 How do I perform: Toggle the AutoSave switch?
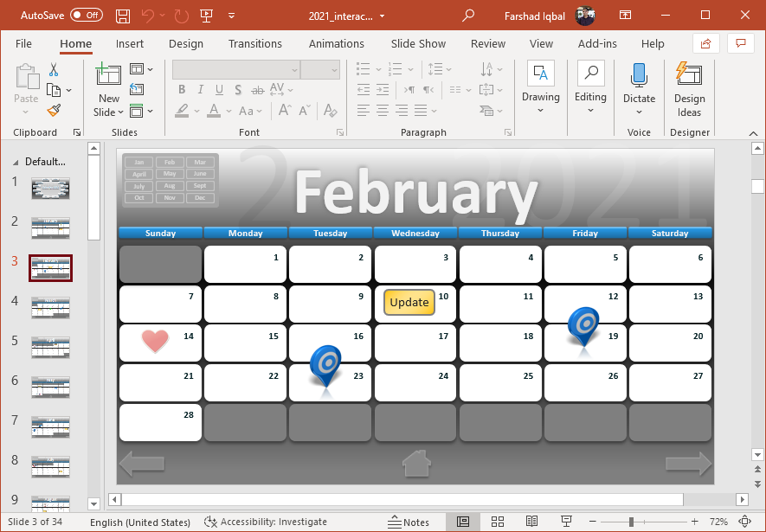click(86, 16)
